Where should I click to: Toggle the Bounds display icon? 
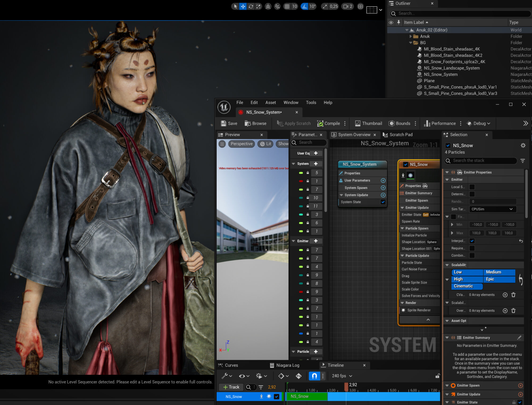coord(392,123)
